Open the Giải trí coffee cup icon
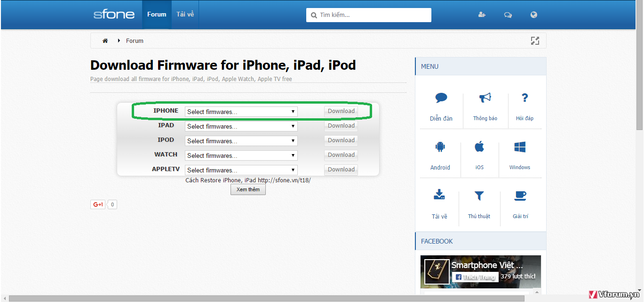This screenshot has width=644, height=302. [520, 195]
